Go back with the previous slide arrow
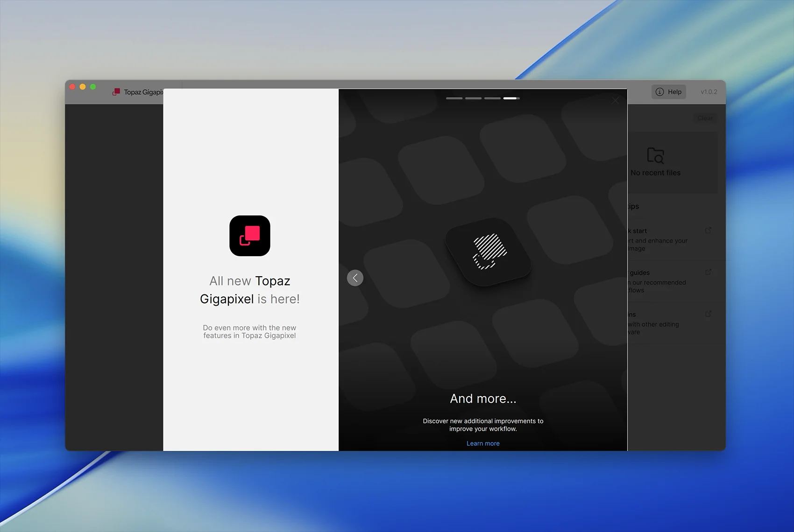Image resolution: width=794 pixels, height=532 pixels. (355, 278)
